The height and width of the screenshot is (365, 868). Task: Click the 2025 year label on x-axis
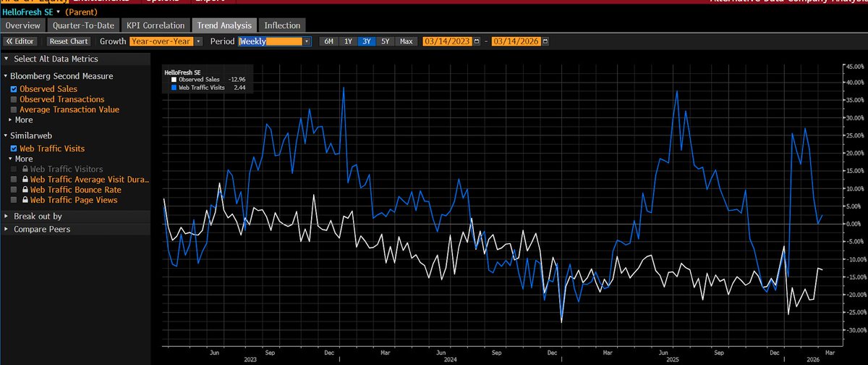point(673,358)
